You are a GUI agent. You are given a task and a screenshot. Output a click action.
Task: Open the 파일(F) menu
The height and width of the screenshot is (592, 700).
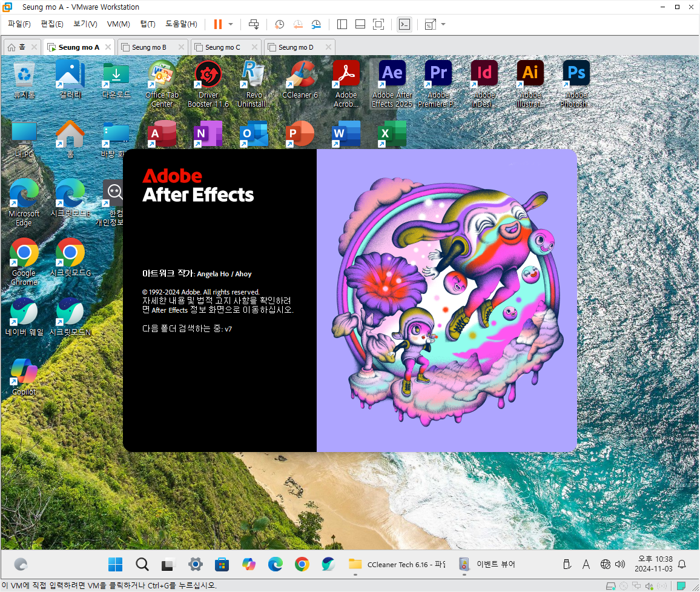(19, 24)
